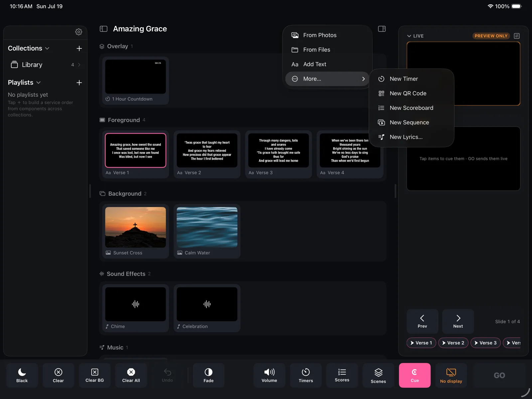Jump to Verse 2 chip

pyautogui.click(x=453, y=343)
